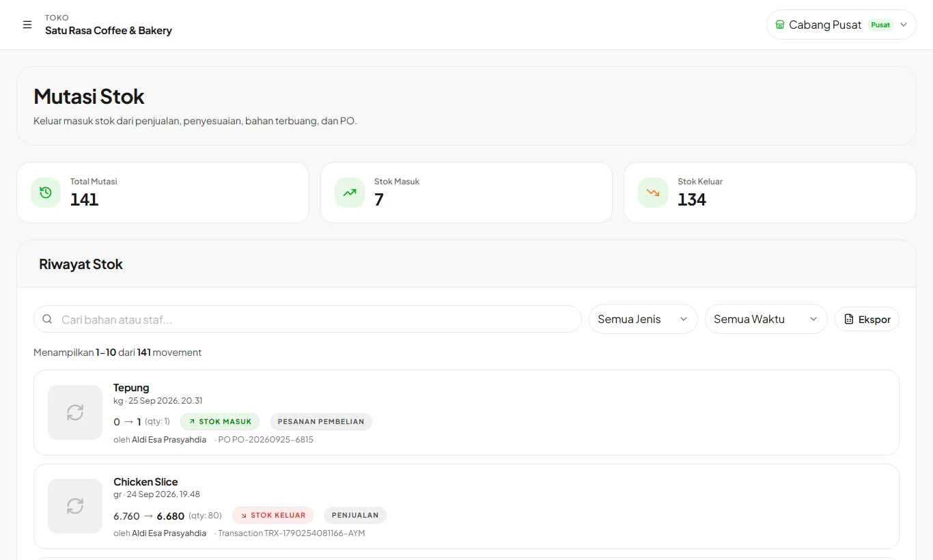The image size is (933, 560).
Task: Click the Menampilkan 1–10 dari 141 movement text
Action: (x=117, y=352)
